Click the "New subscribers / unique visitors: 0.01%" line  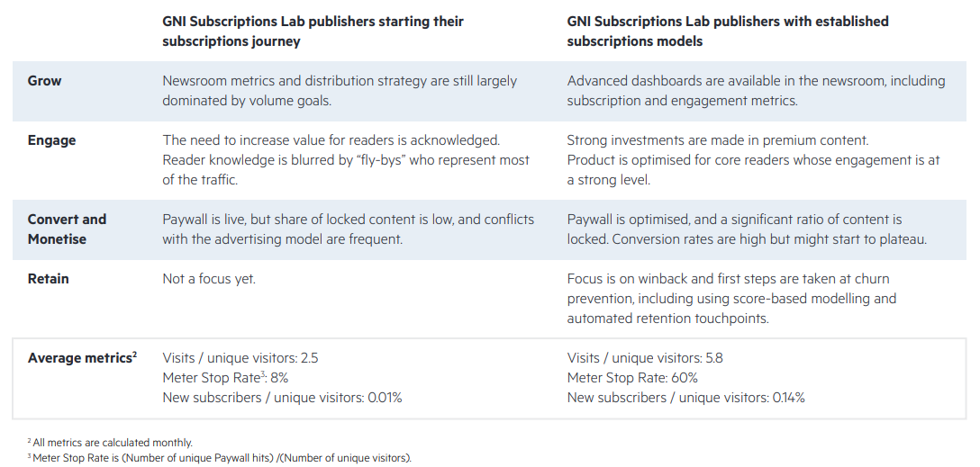(x=283, y=398)
